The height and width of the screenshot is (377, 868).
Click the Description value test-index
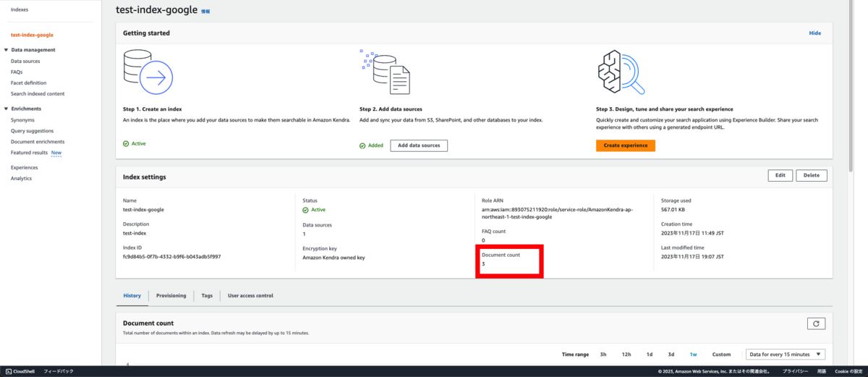point(135,234)
